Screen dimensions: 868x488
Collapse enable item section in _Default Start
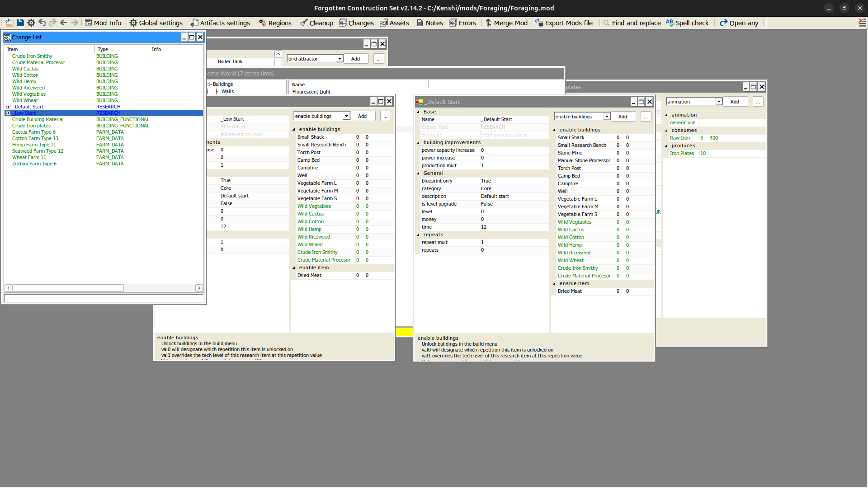point(554,283)
